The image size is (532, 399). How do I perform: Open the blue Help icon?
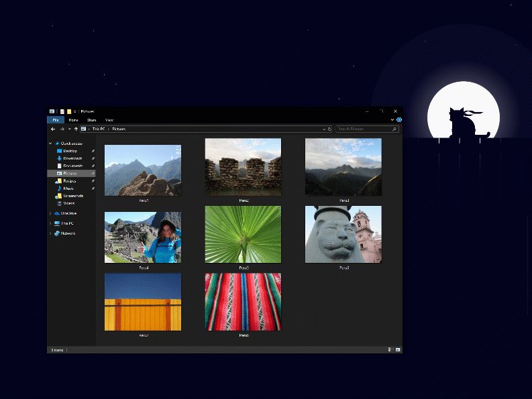tap(399, 120)
